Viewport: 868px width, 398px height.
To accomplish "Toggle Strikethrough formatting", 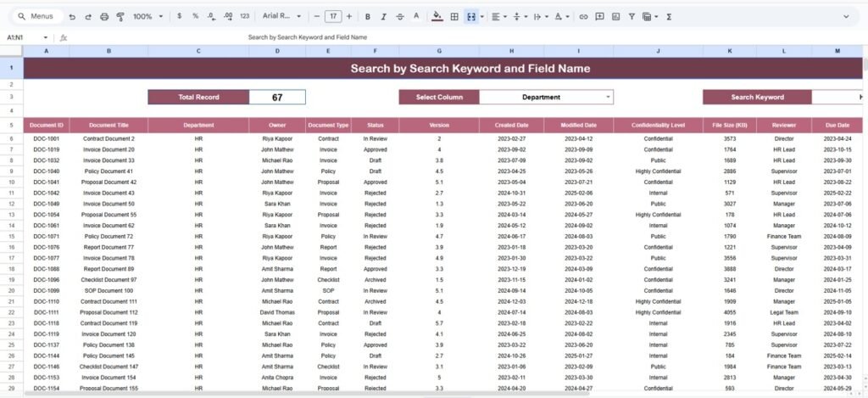I will pos(400,17).
